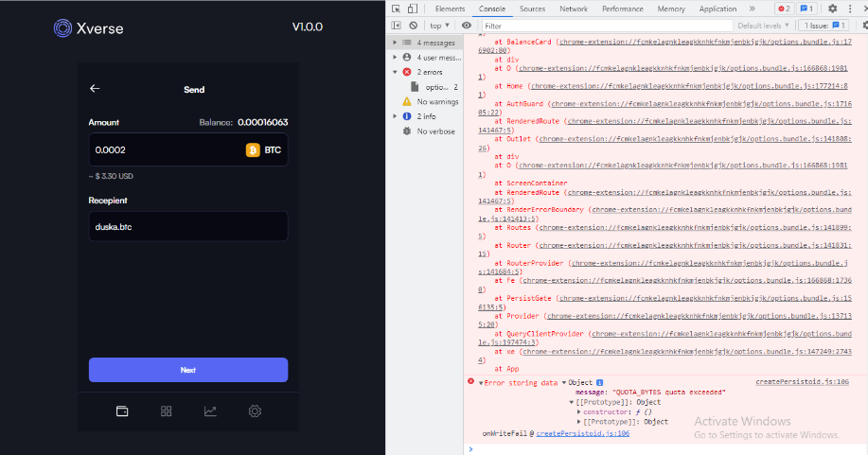
Task: Click the red errors count badge
Action: pyautogui.click(x=784, y=9)
